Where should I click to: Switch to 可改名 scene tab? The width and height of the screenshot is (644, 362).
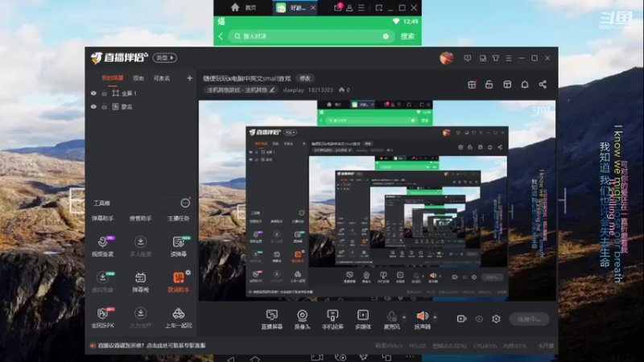click(x=162, y=78)
